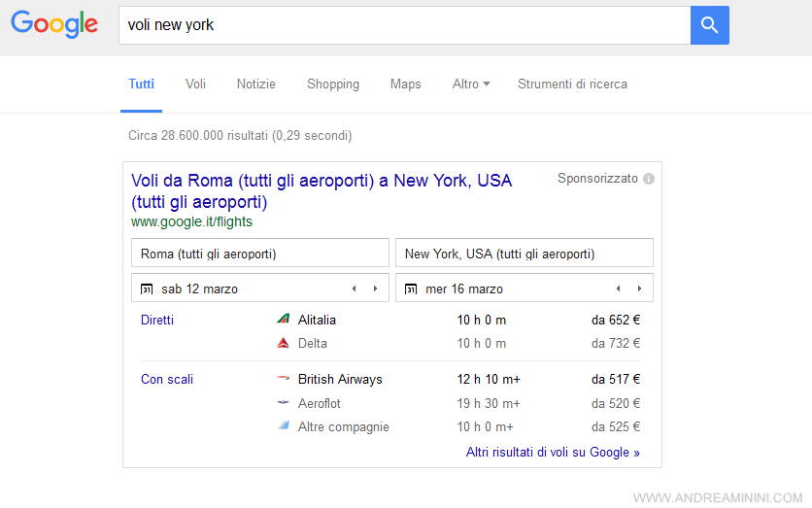Go to previous day for departure date
Viewport: 812px width, 508px height.
354,288
